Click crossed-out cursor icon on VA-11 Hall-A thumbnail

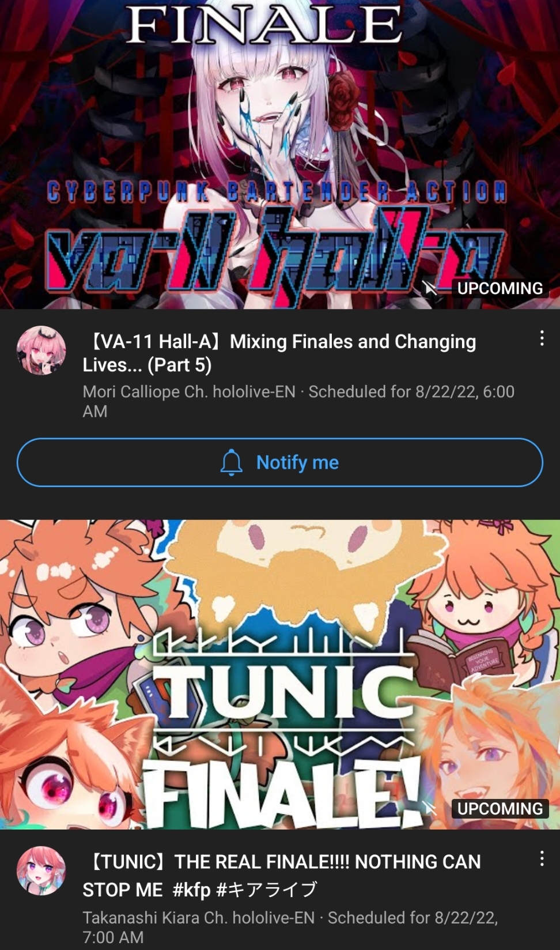pyautogui.click(x=430, y=288)
